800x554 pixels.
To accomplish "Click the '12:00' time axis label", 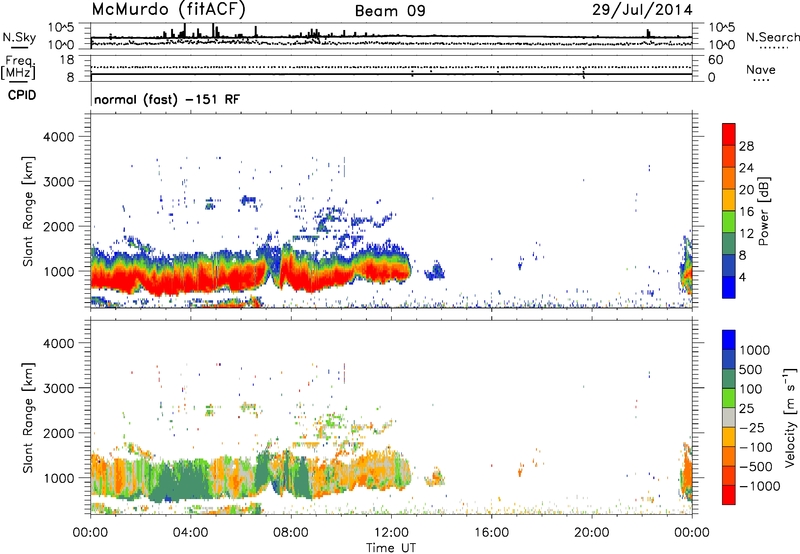I will 391,532.
